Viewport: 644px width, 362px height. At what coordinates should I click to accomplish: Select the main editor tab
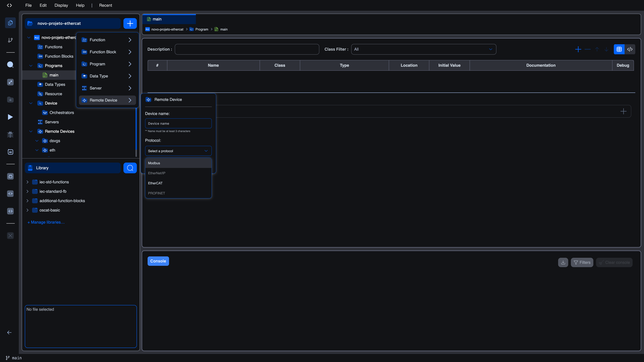click(169, 19)
